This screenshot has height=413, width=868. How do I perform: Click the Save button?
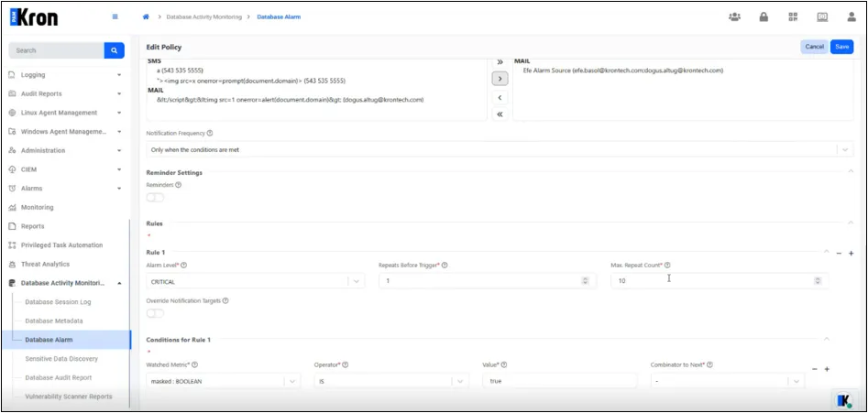pos(842,47)
